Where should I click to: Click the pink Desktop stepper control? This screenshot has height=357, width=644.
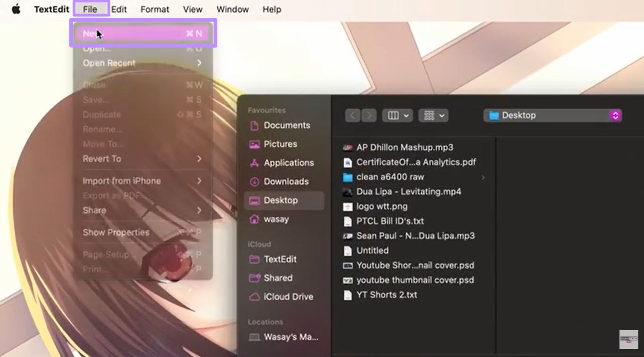(x=616, y=115)
